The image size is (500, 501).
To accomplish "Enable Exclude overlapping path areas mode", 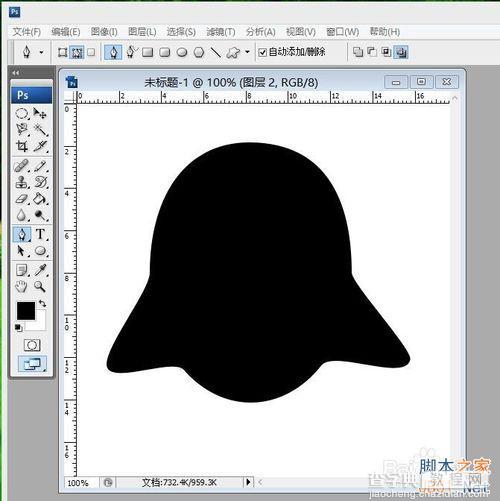I will coord(401,52).
